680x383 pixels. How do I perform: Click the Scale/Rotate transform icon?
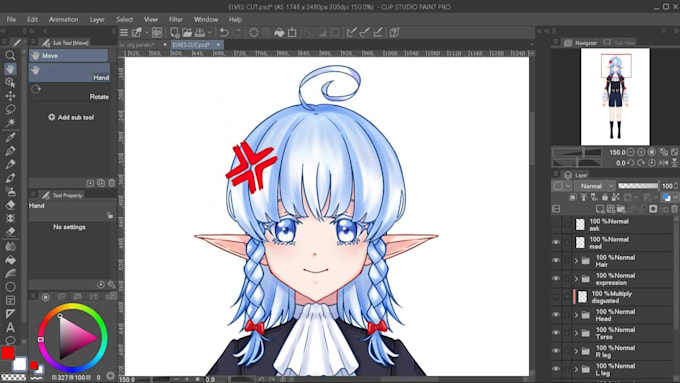coord(292,33)
